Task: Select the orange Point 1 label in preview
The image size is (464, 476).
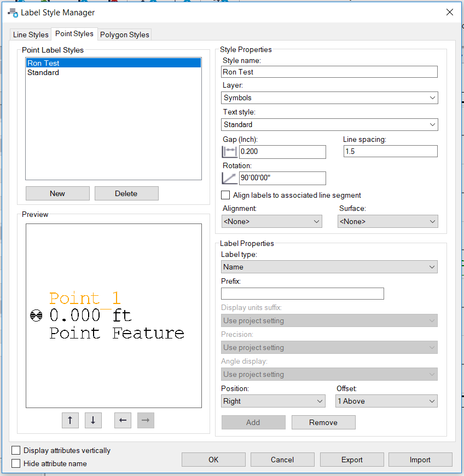Action: point(85,298)
